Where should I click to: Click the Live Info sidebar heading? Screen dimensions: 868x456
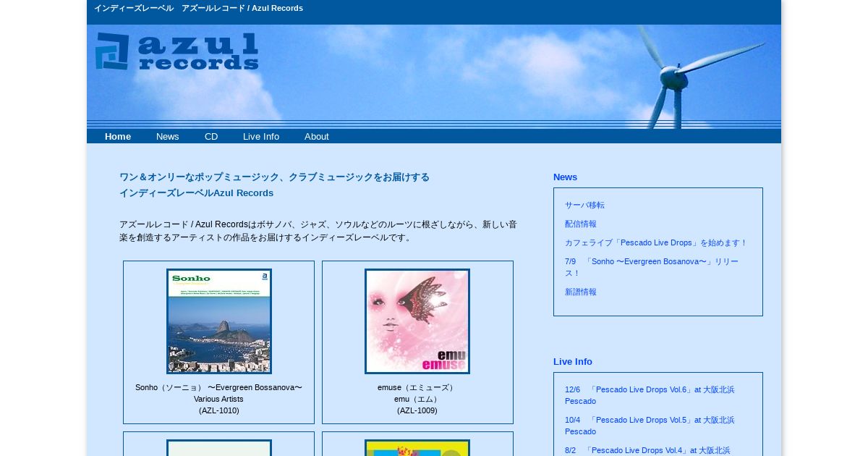tap(573, 361)
